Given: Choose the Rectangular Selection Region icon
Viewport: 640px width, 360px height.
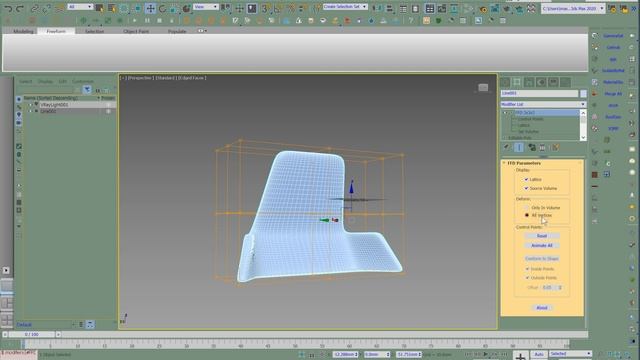Looking at the screenshot, I should pos(124,8).
